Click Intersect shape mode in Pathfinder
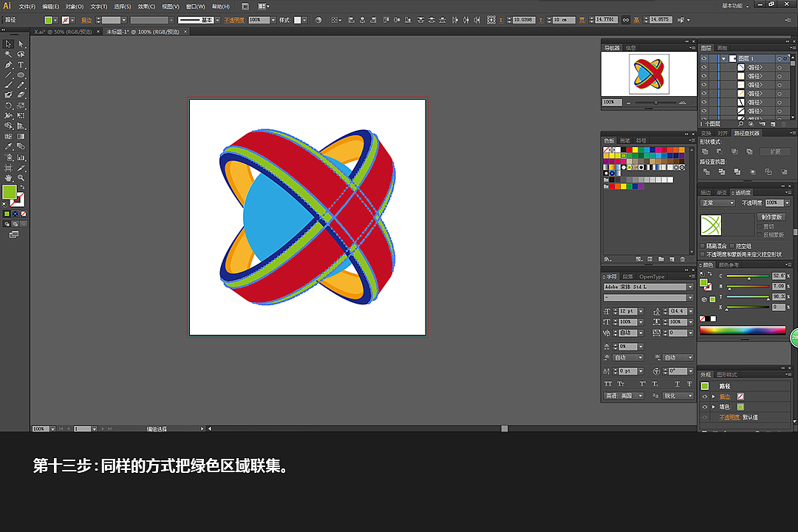798x532 pixels. [734, 151]
